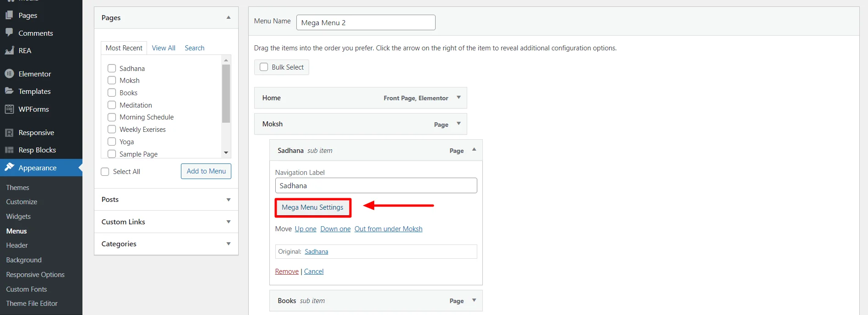Check the Sadhana page checkbox

(x=112, y=68)
